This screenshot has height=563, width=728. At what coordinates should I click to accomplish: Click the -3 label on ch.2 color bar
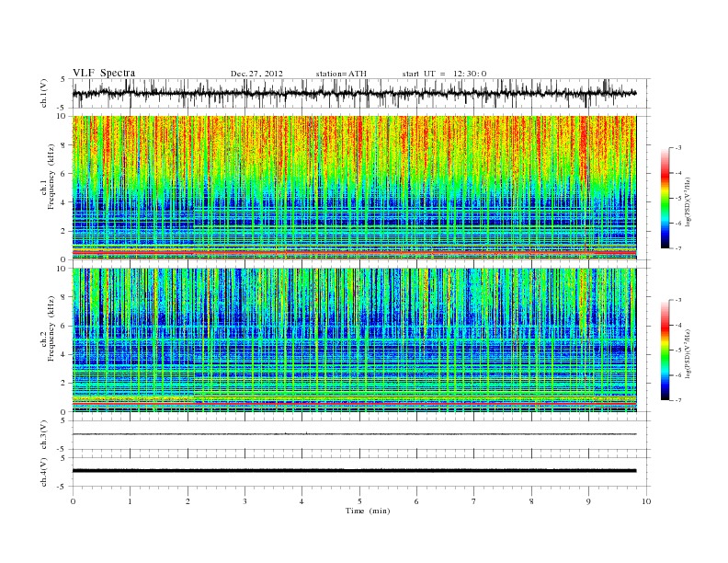click(x=678, y=300)
